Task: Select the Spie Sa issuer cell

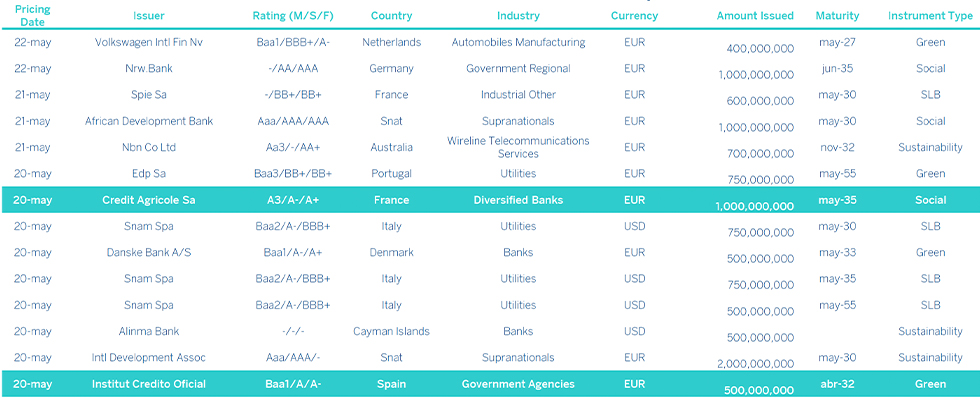Action: pyautogui.click(x=148, y=95)
